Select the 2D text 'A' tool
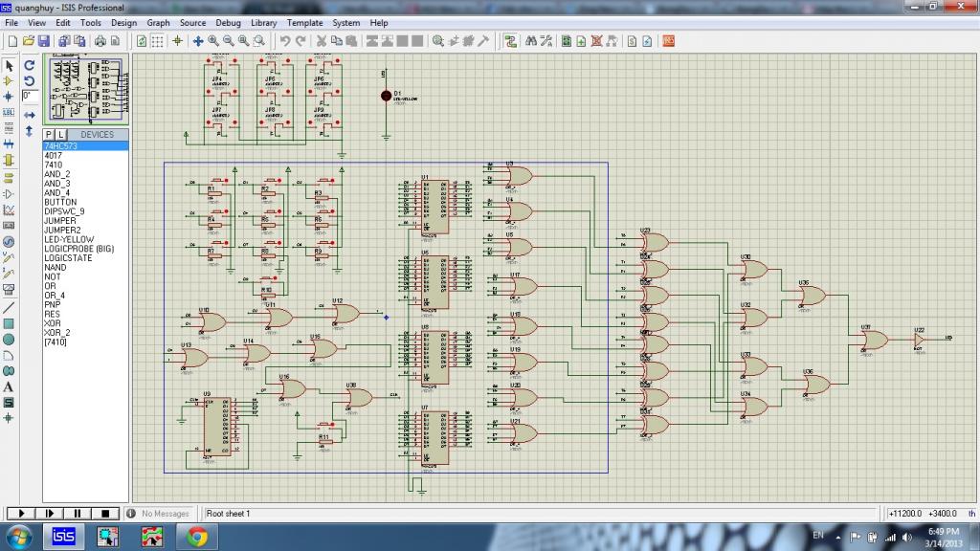Image resolution: width=980 pixels, height=551 pixels. coord(9,386)
